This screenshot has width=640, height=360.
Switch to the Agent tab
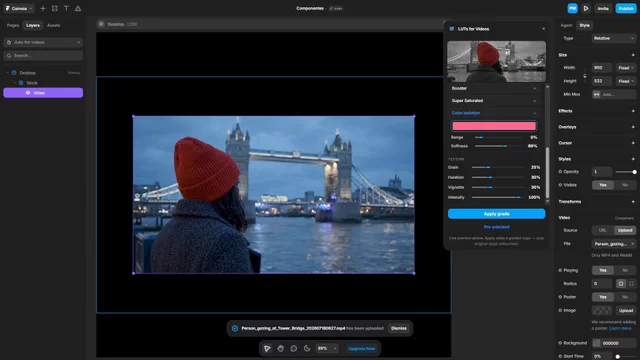pyautogui.click(x=566, y=25)
